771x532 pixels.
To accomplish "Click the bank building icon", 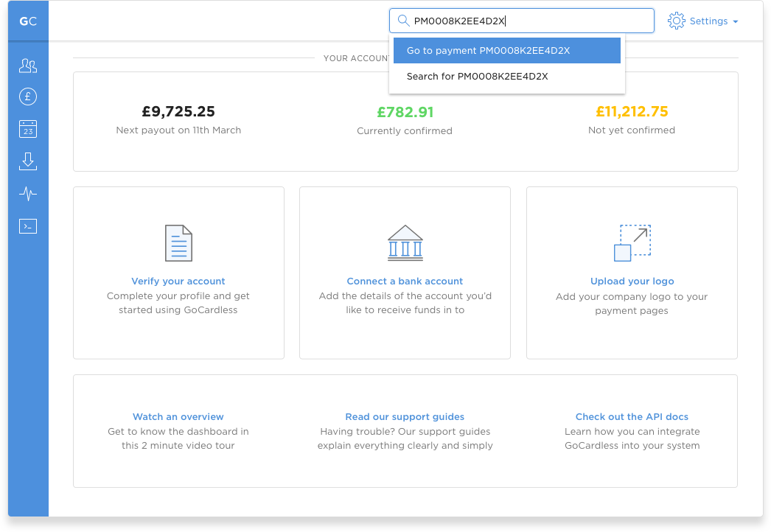I will [405, 243].
